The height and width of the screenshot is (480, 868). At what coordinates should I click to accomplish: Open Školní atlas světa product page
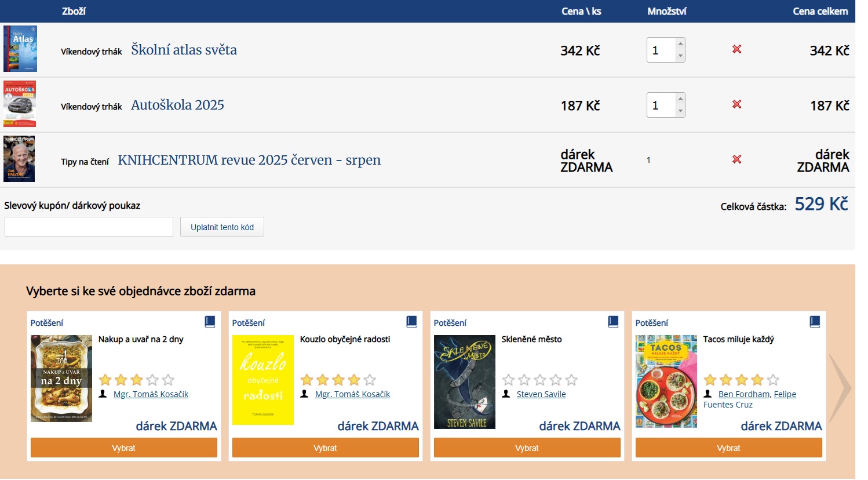[184, 50]
